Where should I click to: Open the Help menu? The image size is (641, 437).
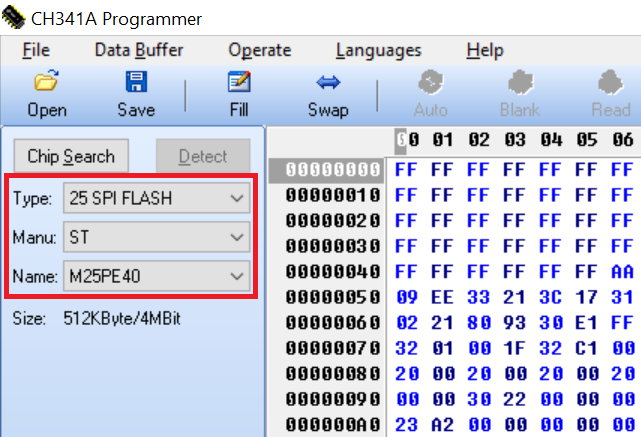click(484, 50)
